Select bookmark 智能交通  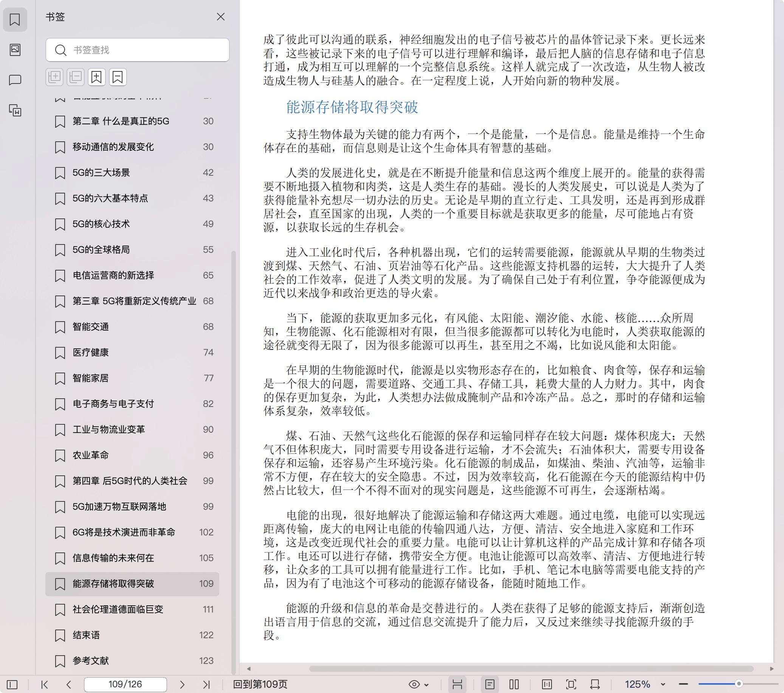[132, 327]
